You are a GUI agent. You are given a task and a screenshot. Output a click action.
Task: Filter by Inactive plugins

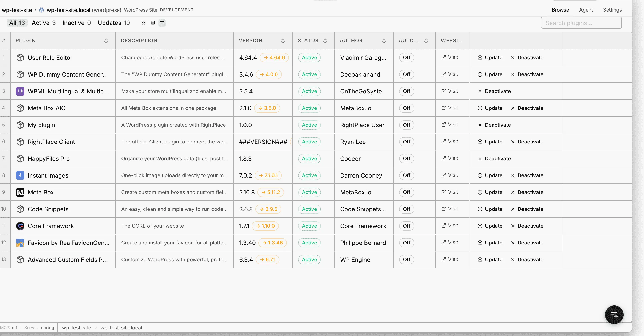tap(76, 23)
